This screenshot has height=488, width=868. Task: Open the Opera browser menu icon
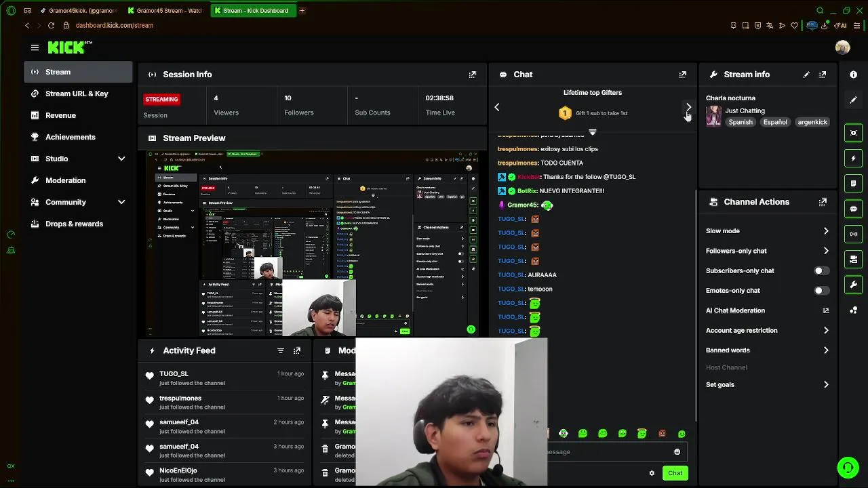click(x=11, y=11)
